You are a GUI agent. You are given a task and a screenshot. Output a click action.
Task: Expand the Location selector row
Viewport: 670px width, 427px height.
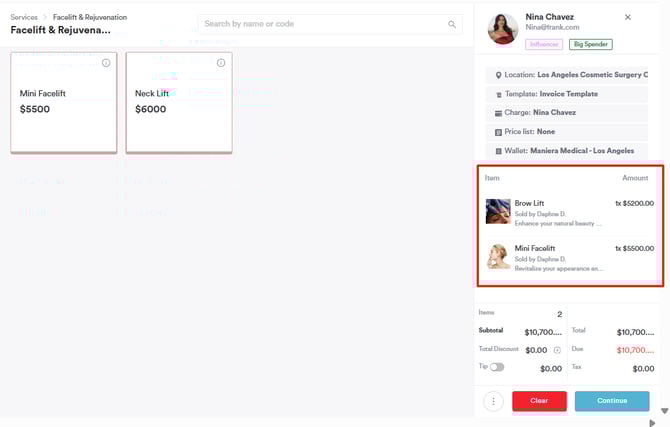click(570, 75)
